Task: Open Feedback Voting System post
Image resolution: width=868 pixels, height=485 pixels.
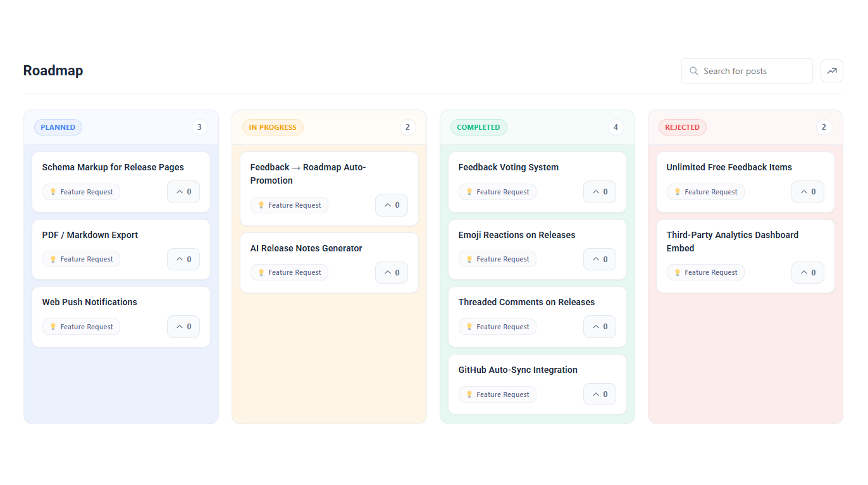Action: [x=509, y=167]
